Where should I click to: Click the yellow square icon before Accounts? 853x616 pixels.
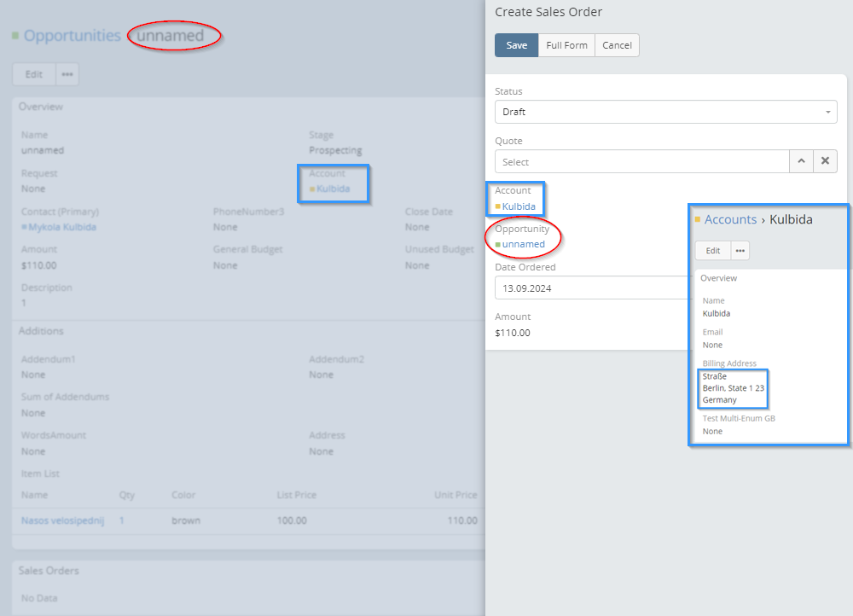(698, 219)
